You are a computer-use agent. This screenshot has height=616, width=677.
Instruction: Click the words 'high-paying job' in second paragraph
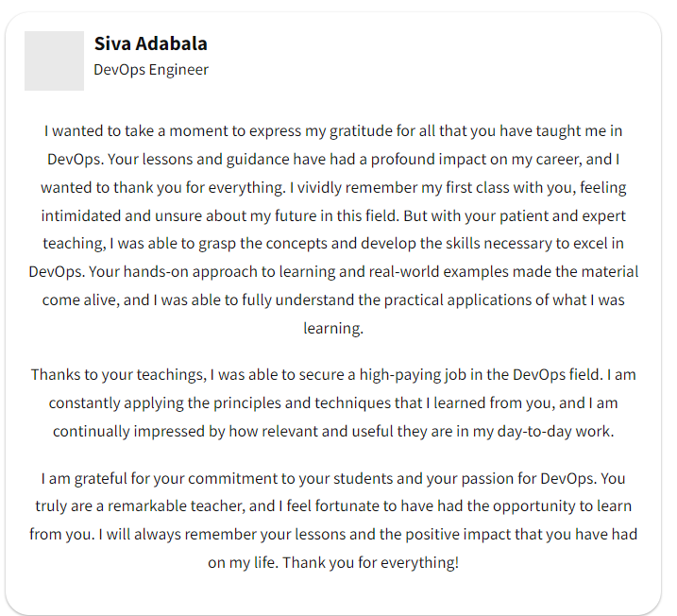pyautogui.click(x=413, y=374)
